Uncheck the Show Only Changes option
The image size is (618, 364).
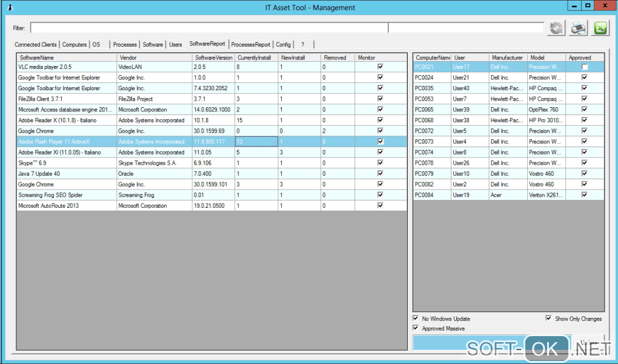pyautogui.click(x=549, y=319)
